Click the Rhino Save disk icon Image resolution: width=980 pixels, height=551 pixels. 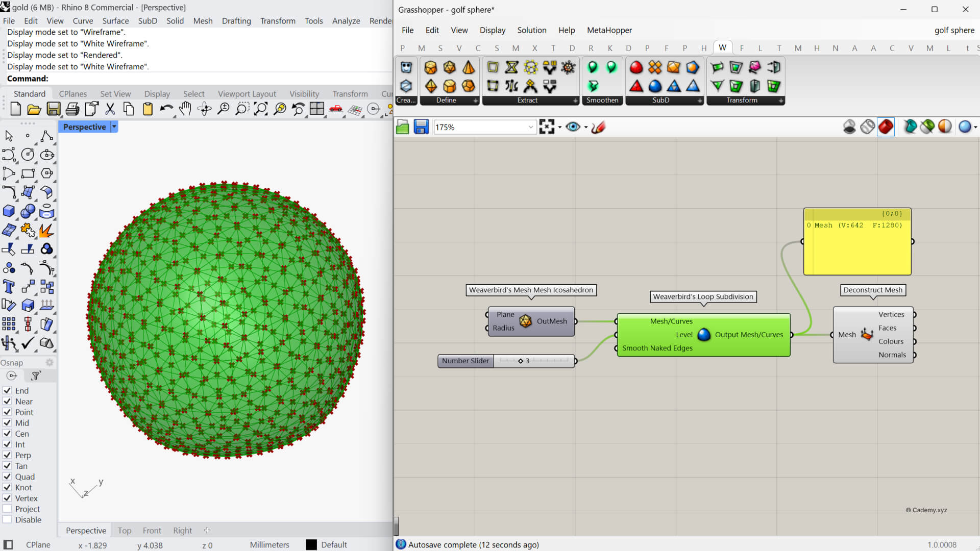[53, 109]
